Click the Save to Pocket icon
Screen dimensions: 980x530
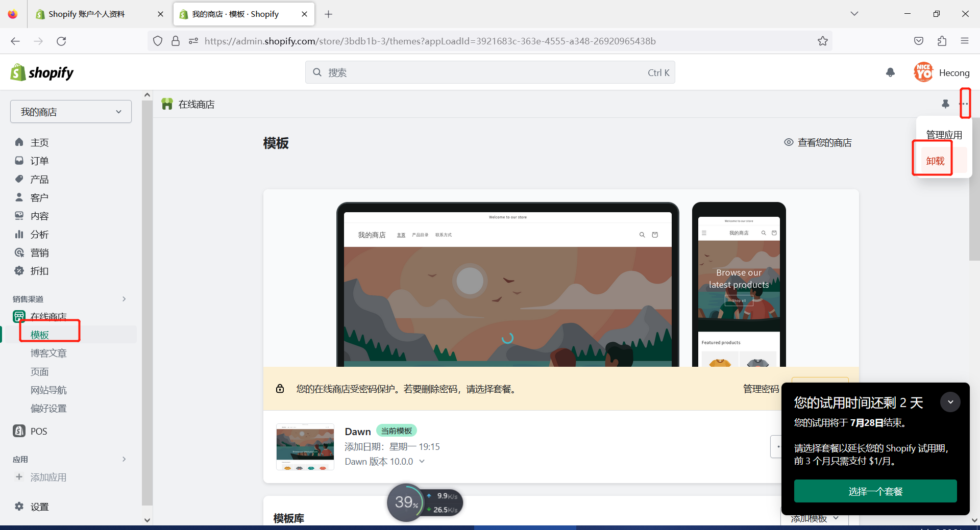(x=919, y=41)
